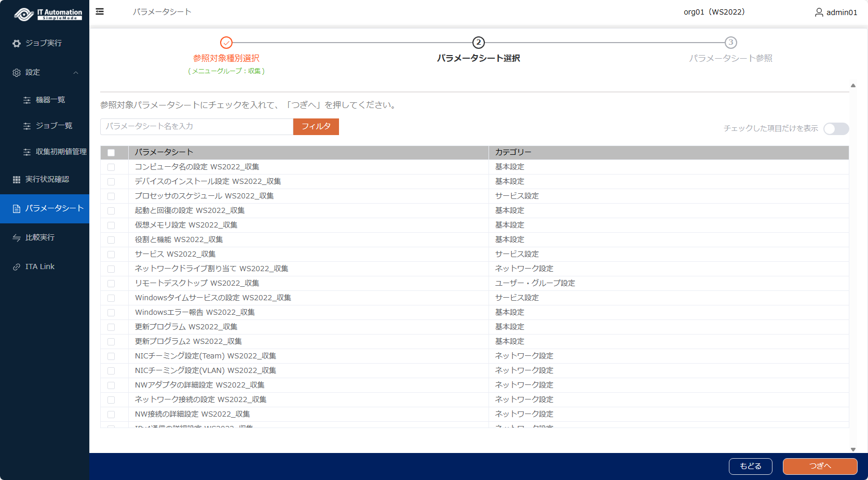Click the 比較実行 arrows icon

coord(17,238)
